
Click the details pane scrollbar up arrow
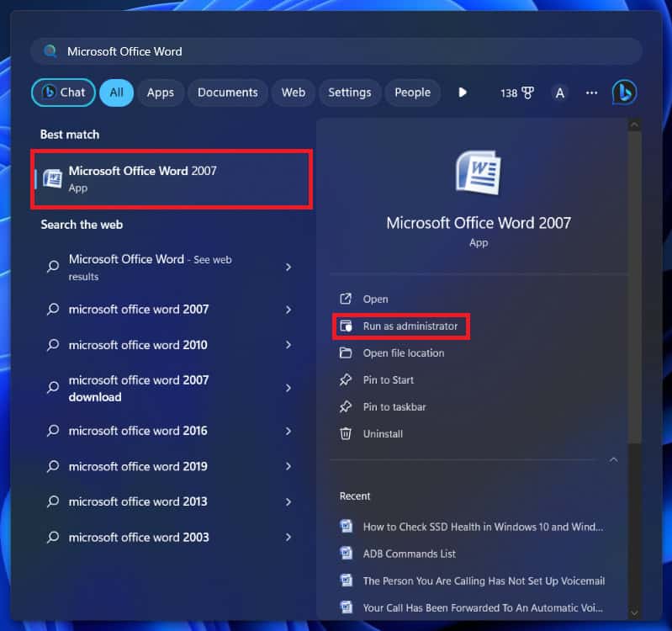click(635, 125)
